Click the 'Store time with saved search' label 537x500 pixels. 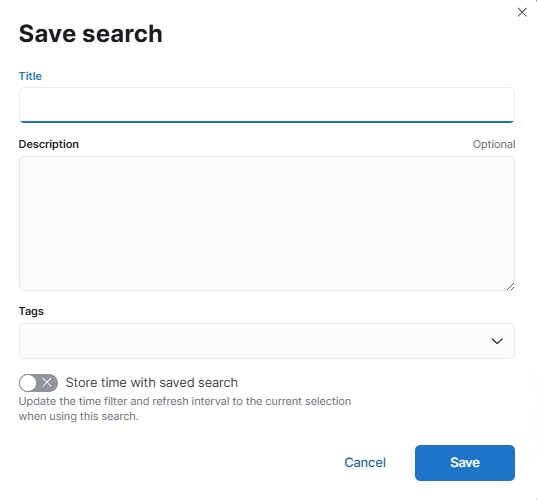click(x=152, y=383)
